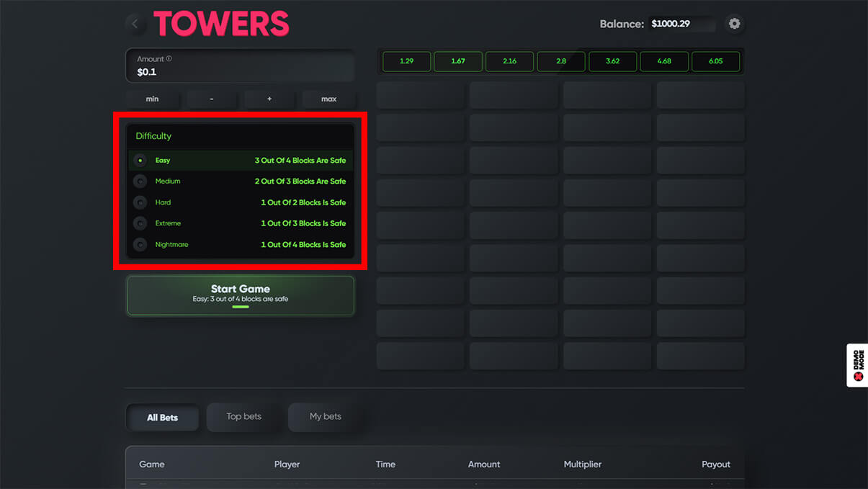The width and height of the screenshot is (868, 489).
Task: Click the back arrow beside Towers title
Action: click(135, 24)
